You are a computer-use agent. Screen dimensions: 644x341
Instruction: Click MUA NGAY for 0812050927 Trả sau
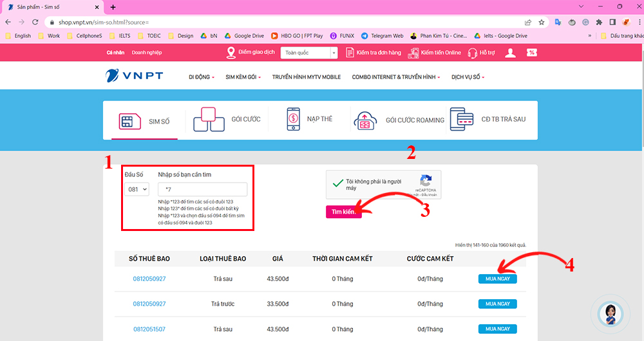tap(497, 279)
